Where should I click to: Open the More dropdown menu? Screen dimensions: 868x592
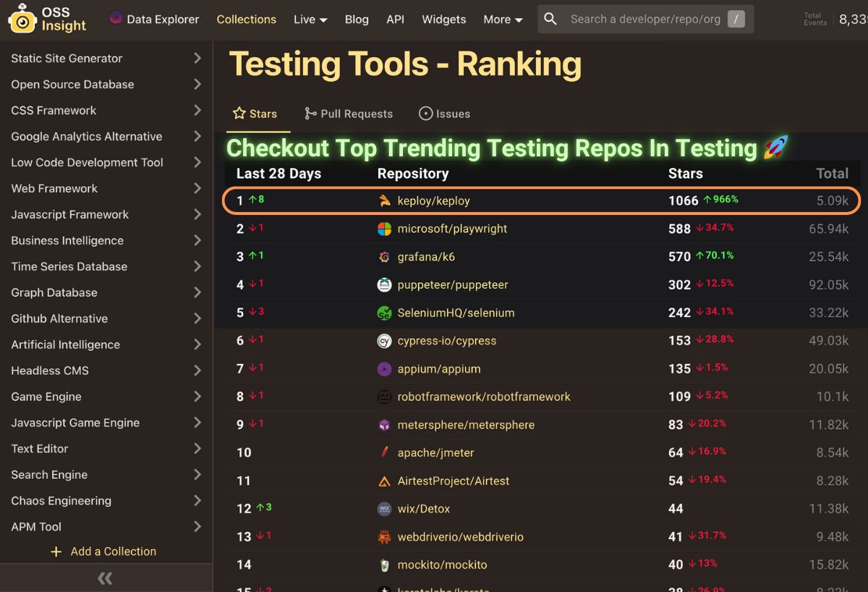pyautogui.click(x=503, y=20)
